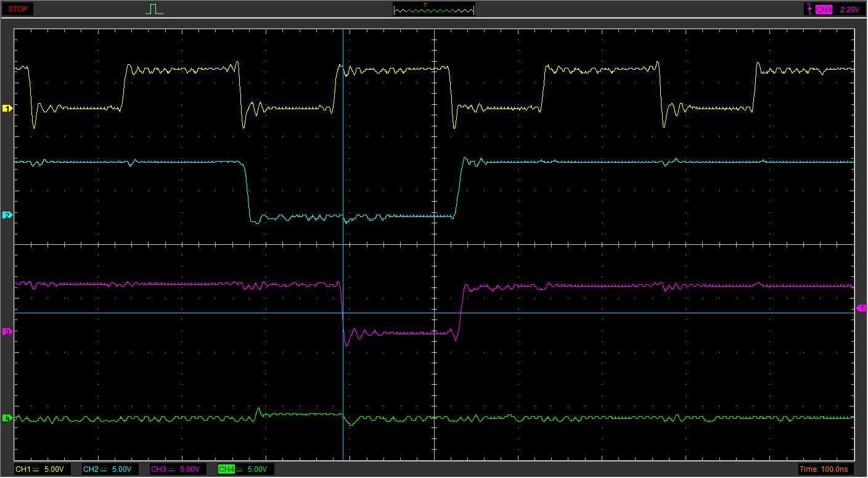Toggle the CH2 channel indicator

(91, 469)
